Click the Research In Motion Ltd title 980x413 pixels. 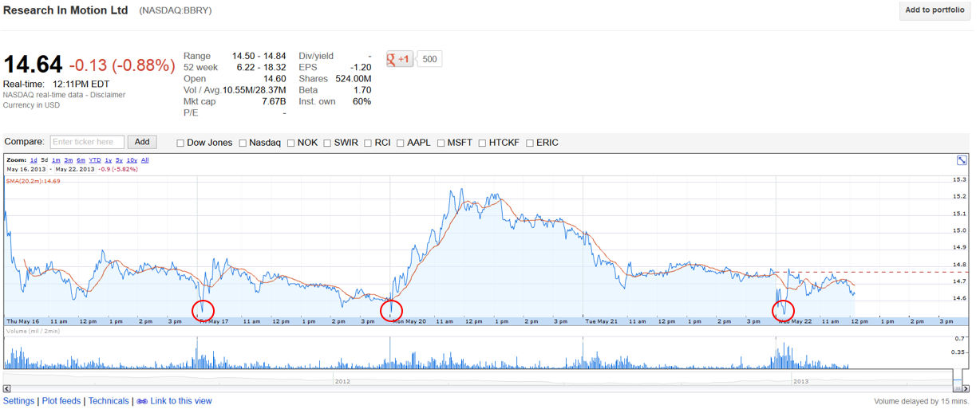tap(65, 10)
